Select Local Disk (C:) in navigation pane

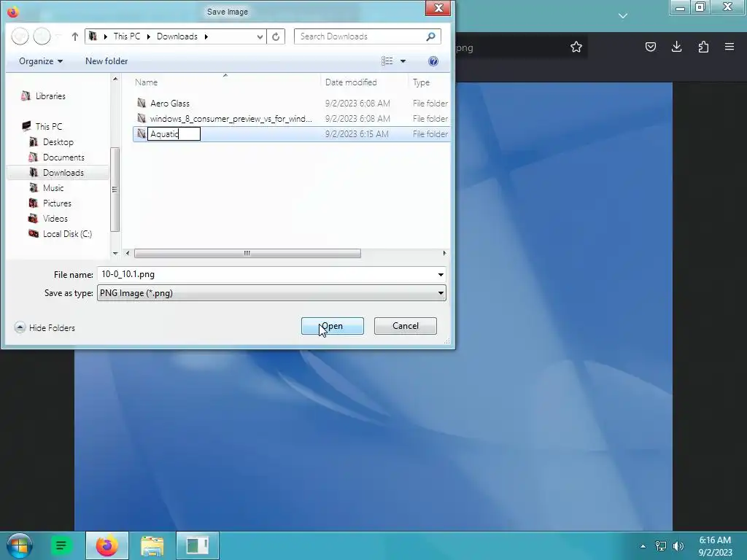pos(67,234)
